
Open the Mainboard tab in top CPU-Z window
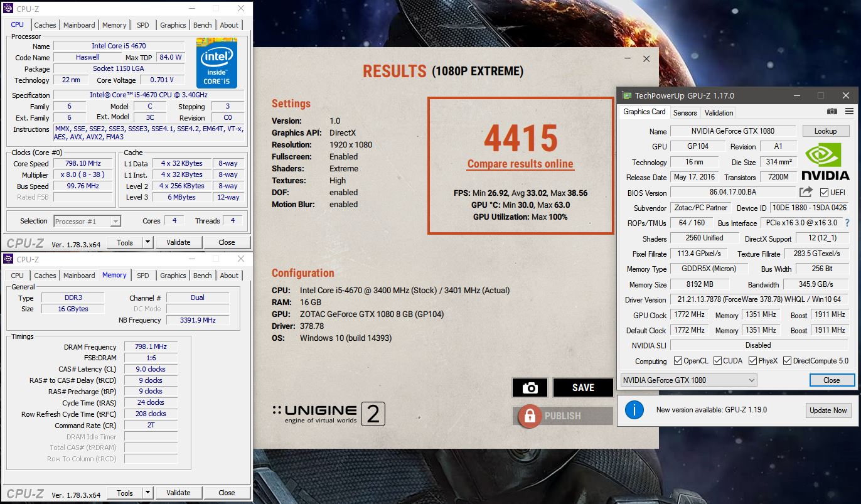coord(79,25)
